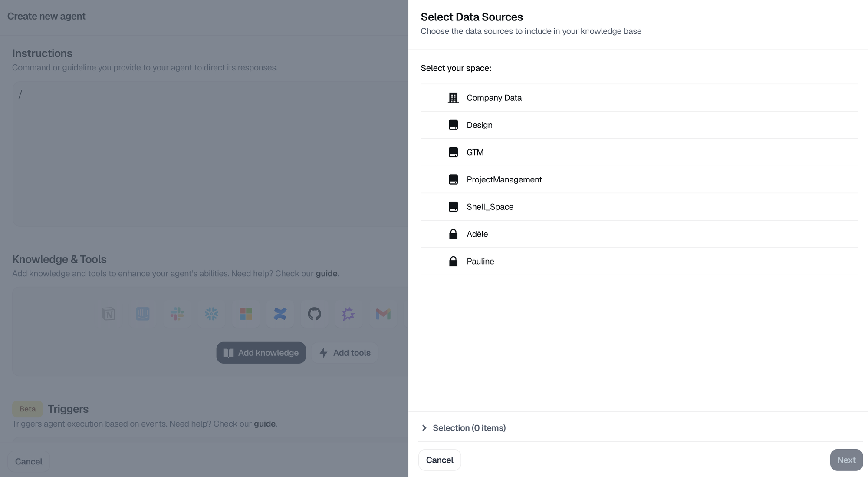Viewport: 868px width, 477px height.
Task: Click the ProjectManagement space icon
Action: [453, 179]
